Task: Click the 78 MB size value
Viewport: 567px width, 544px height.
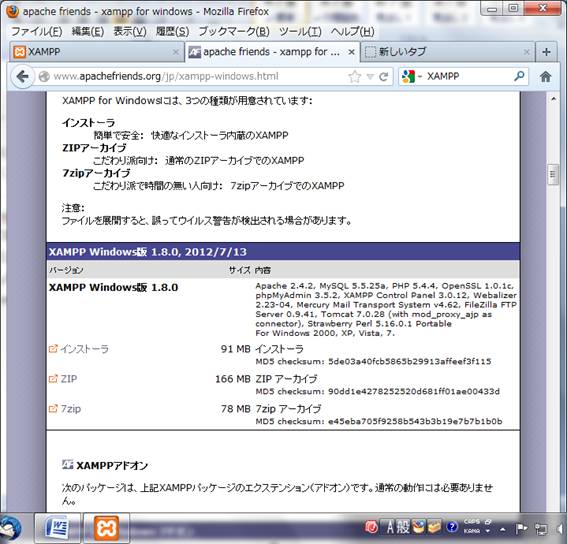Action: coord(236,409)
